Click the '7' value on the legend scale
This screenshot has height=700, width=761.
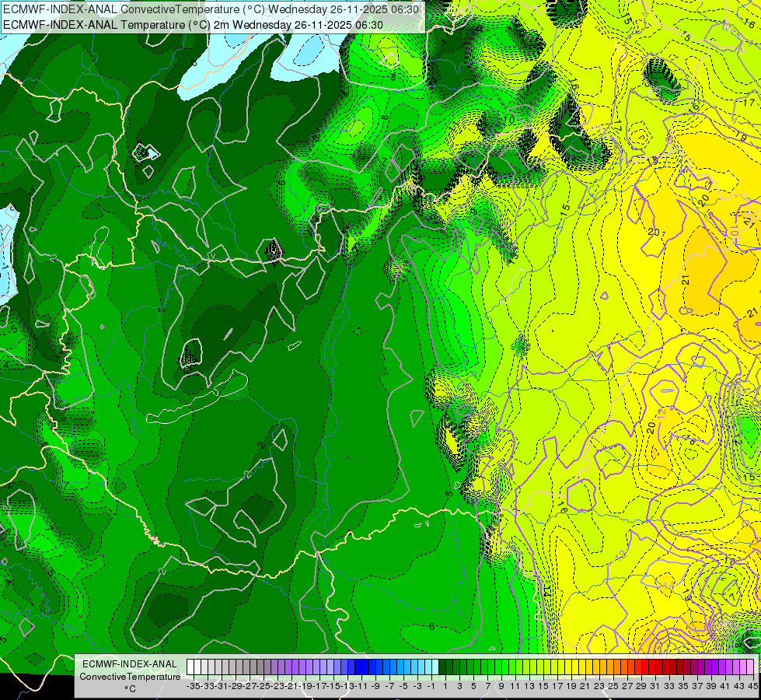(487, 686)
